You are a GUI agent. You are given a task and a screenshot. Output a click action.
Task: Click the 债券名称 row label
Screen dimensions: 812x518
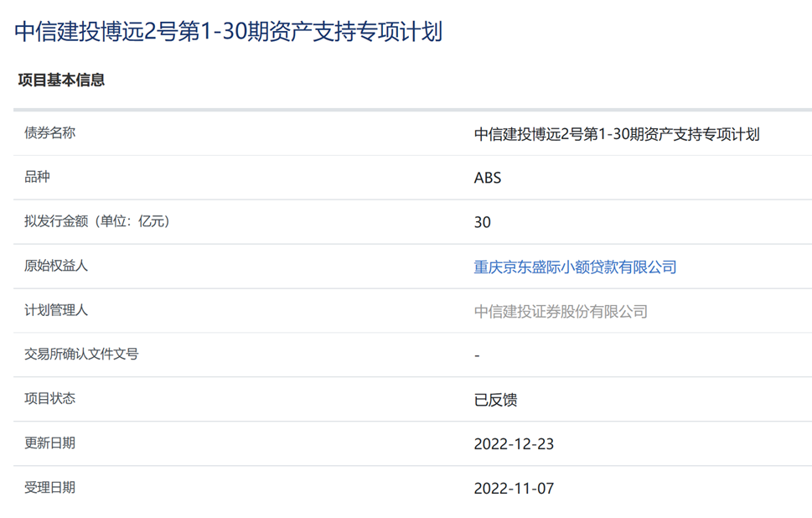49,132
